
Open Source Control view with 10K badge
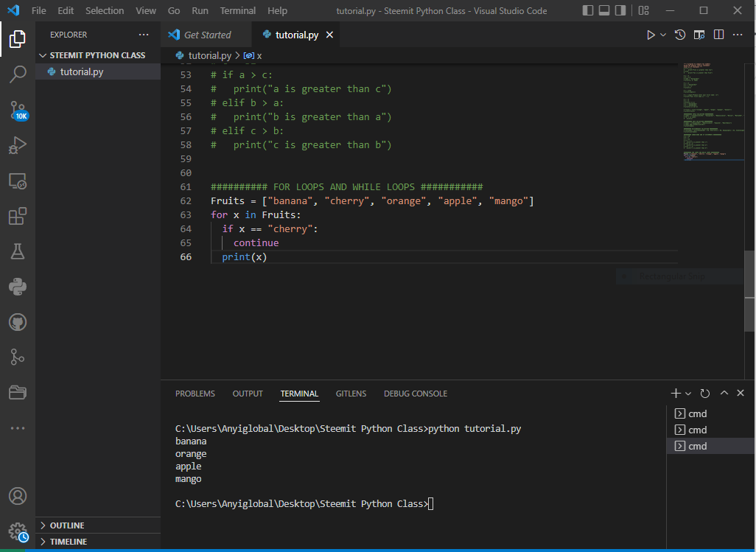pos(18,111)
